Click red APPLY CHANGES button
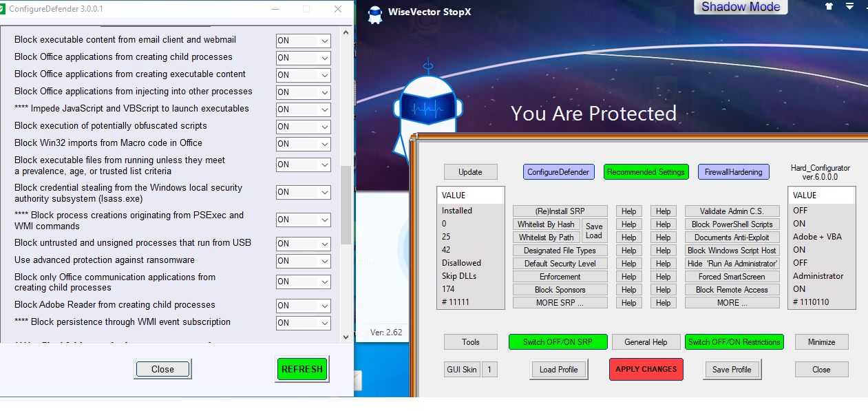Image resolution: width=868 pixels, height=411 pixels. [646, 370]
